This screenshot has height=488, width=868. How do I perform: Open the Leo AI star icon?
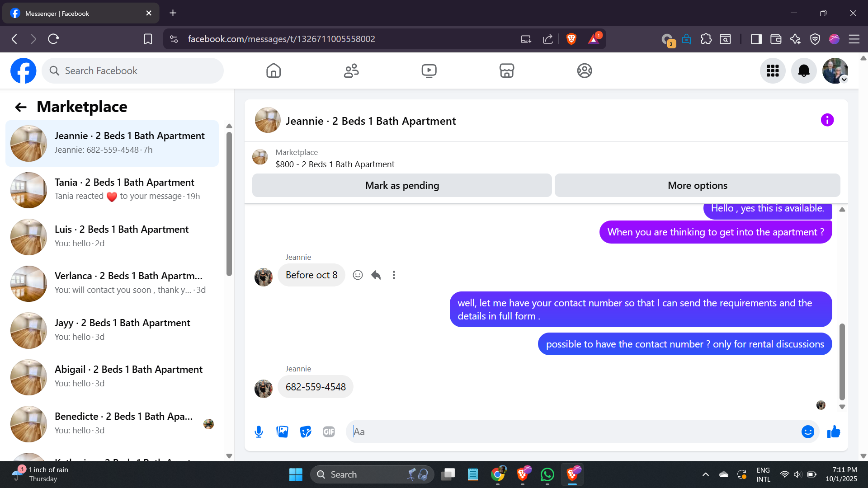(x=795, y=39)
